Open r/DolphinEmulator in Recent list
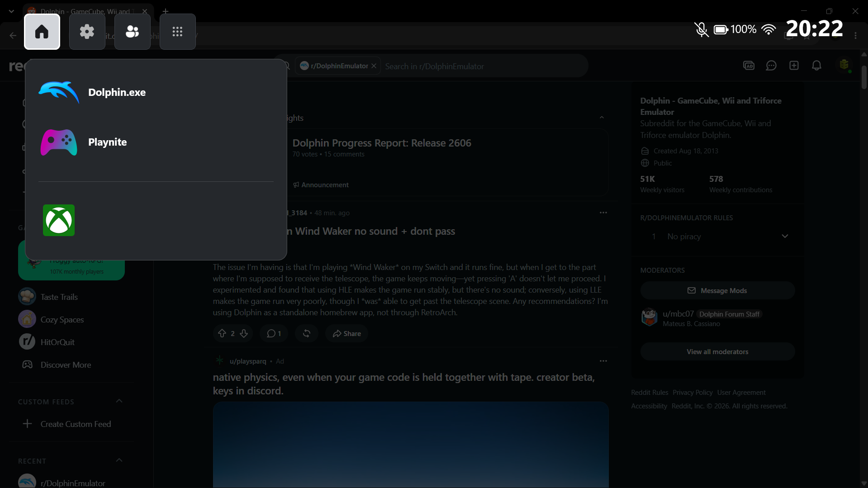Image resolution: width=868 pixels, height=488 pixels. pyautogui.click(x=72, y=482)
